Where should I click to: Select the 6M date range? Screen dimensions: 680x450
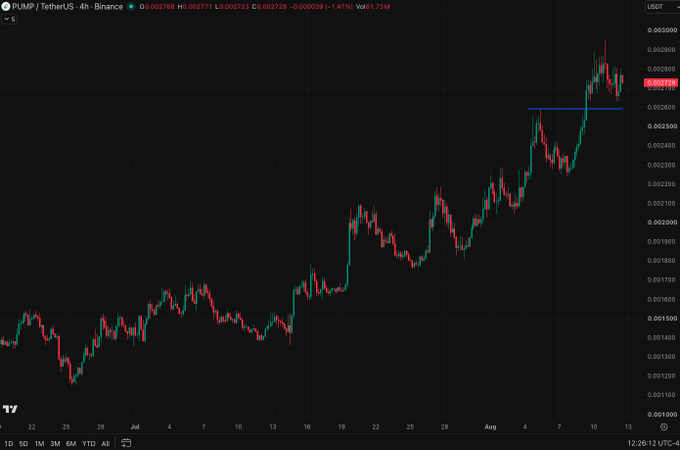pyautogui.click(x=71, y=443)
